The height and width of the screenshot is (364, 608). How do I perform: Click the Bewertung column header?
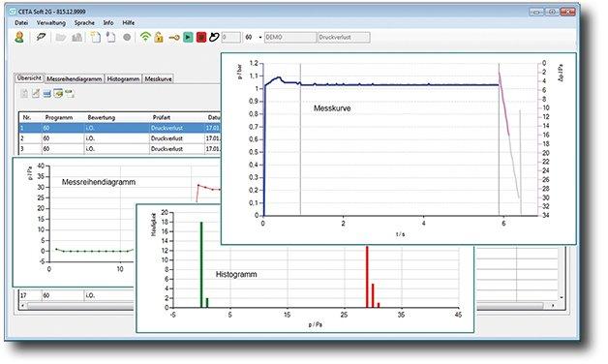tap(102, 117)
